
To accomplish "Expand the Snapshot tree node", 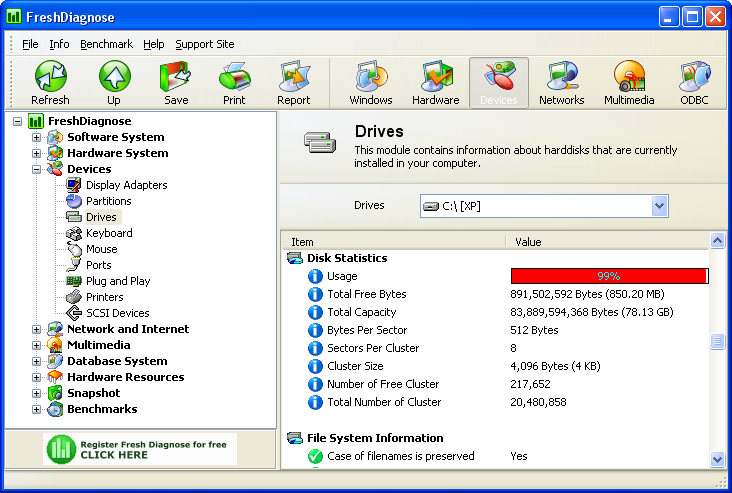I will click(x=36, y=393).
